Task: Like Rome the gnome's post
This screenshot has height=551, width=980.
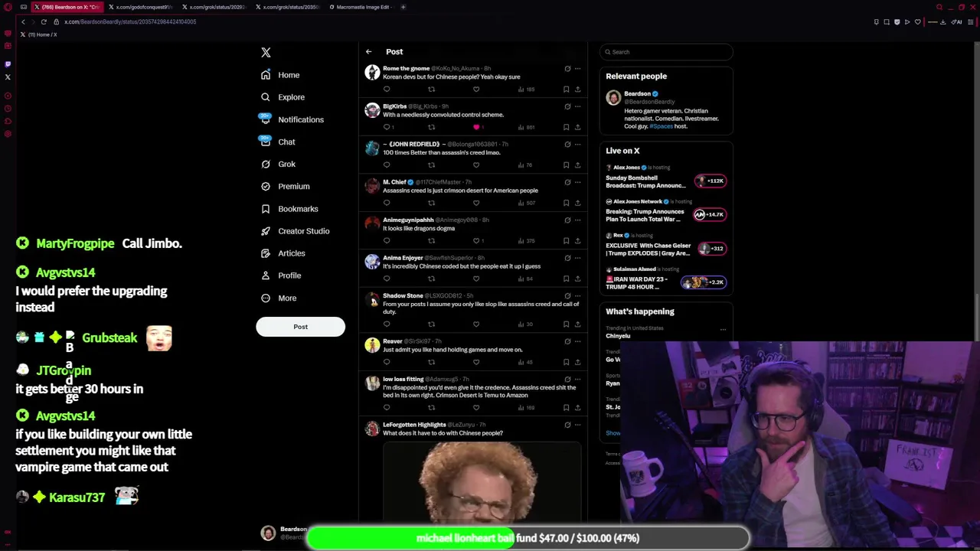Action: pyautogui.click(x=476, y=90)
